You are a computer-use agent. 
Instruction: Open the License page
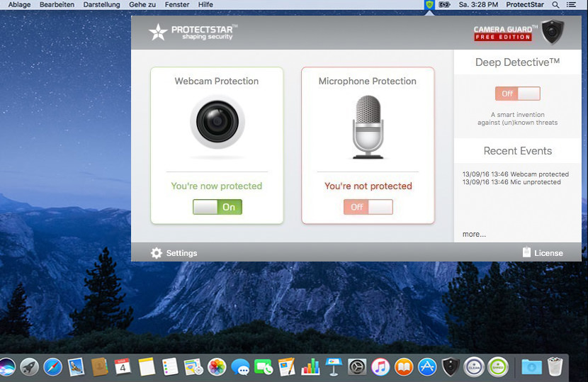pos(543,252)
